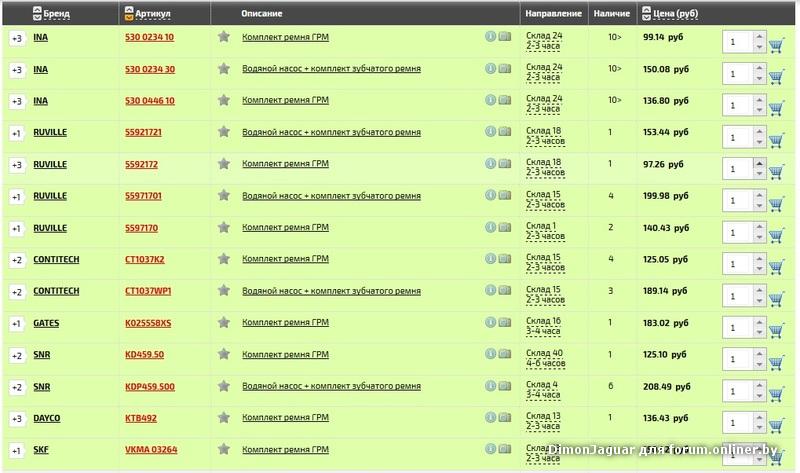Increase quantity for SNR KD459.50
This screenshot has width=800, height=473.
point(759,354)
